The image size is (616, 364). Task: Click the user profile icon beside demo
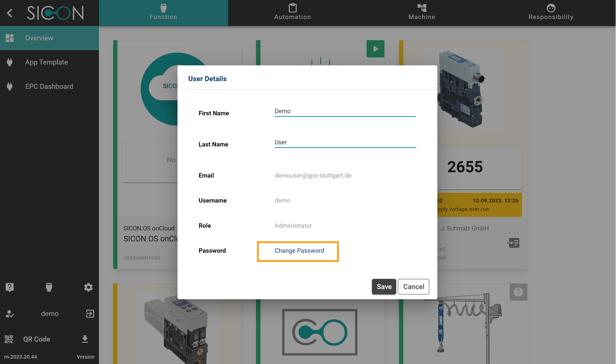(x=10, y=313)
